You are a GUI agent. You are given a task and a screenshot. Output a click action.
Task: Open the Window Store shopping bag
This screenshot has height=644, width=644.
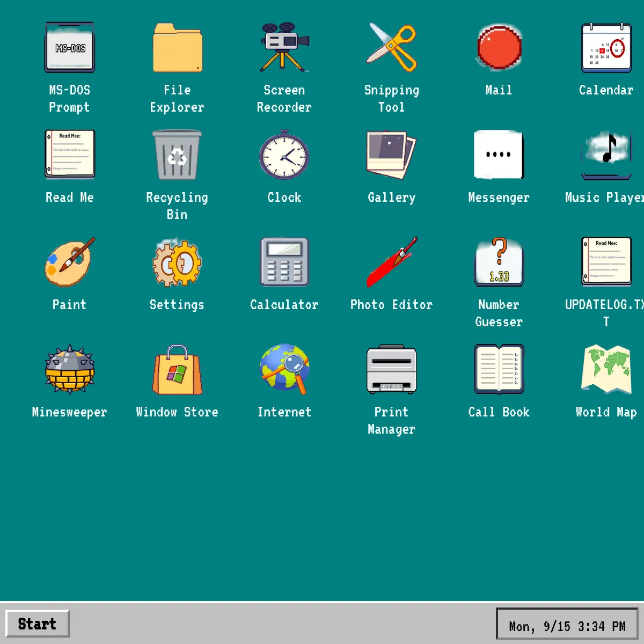coord(177,370)
